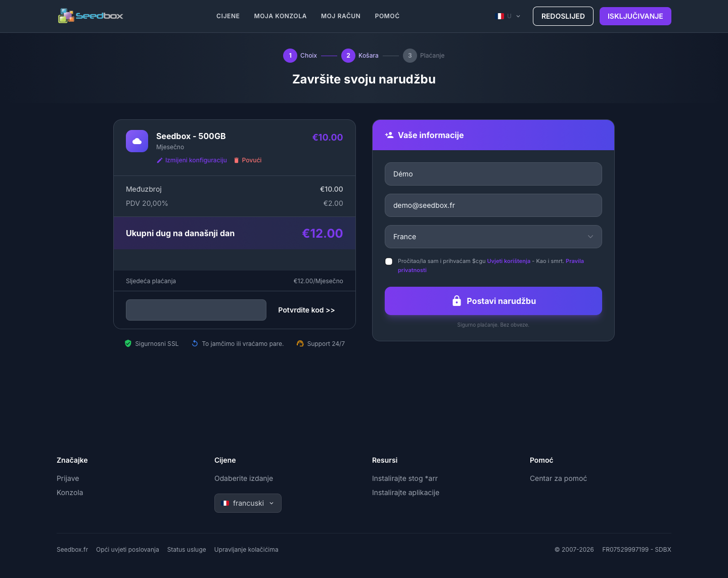Click step 3 circle for Plaćanje
The width and height of the screenshot is (728, 578).
(x=410, y=56)
